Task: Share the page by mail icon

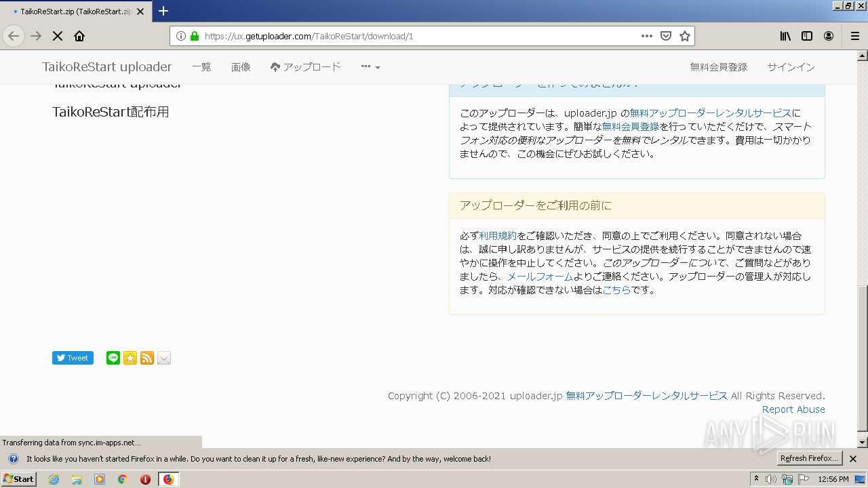Action: pyautogui.click(x=164, y=358)
